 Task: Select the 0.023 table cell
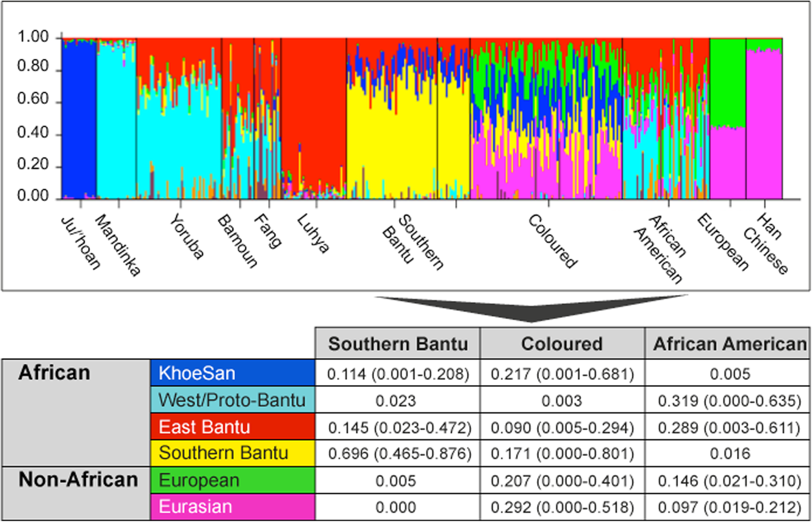point(397,401)
